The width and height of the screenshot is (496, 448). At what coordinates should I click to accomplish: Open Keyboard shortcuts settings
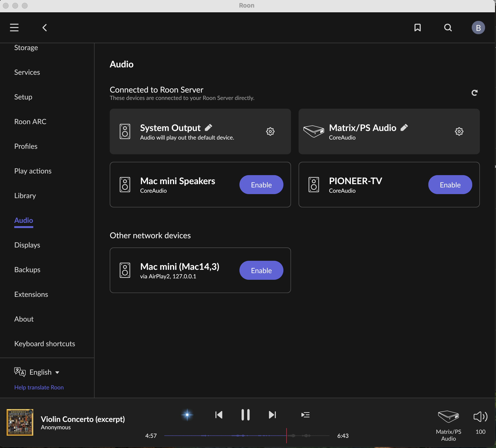(x=44, y=344)
